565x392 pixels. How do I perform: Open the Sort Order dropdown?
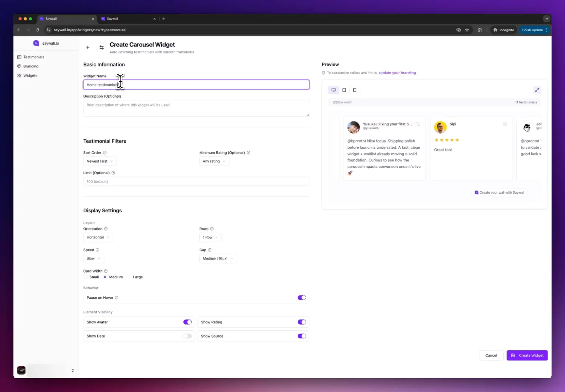[100, 162]
